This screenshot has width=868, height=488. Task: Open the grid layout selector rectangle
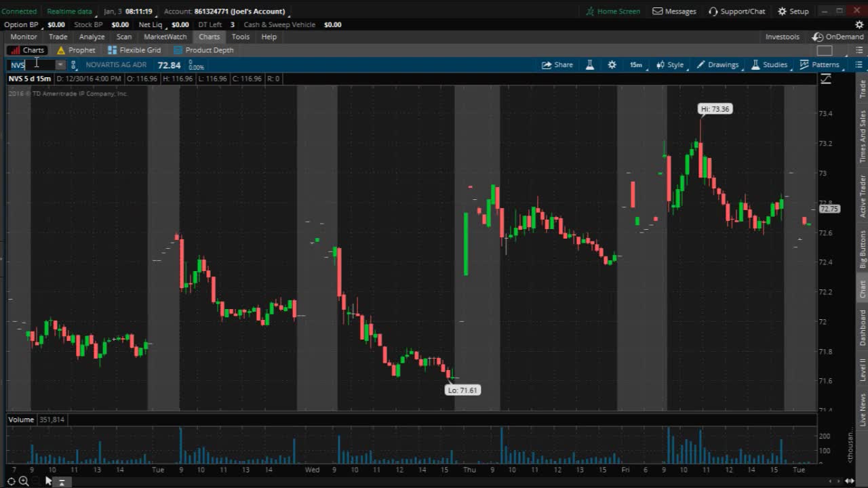825,50
